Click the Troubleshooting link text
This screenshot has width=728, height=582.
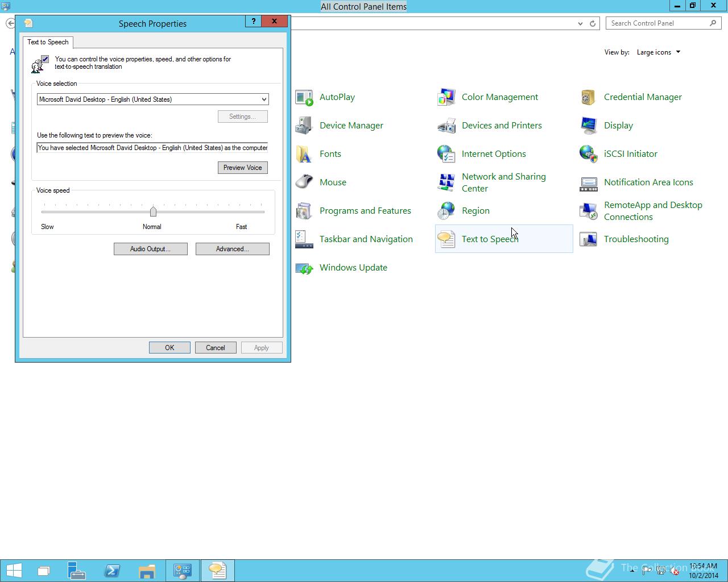636,239
